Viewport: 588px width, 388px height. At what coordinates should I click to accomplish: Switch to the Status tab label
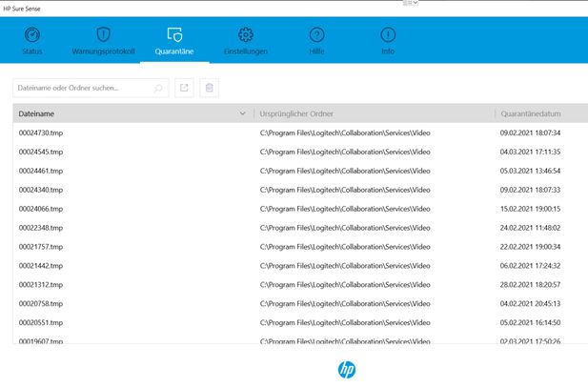pos(32,51)
